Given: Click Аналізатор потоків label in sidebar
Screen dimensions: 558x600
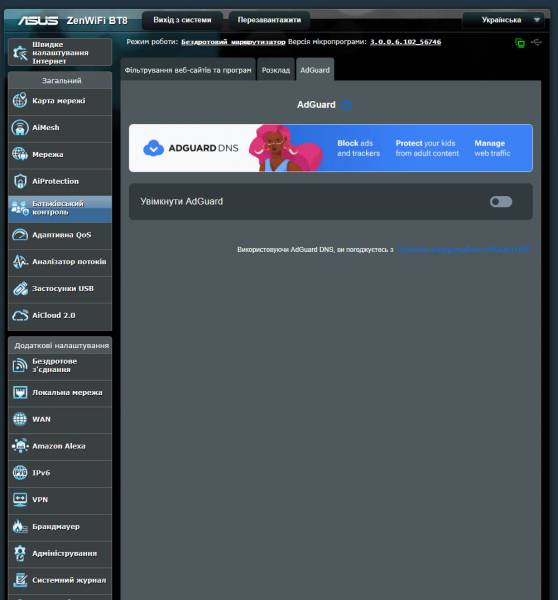Looking at the screenshot, I should click(x=69, y=262).
